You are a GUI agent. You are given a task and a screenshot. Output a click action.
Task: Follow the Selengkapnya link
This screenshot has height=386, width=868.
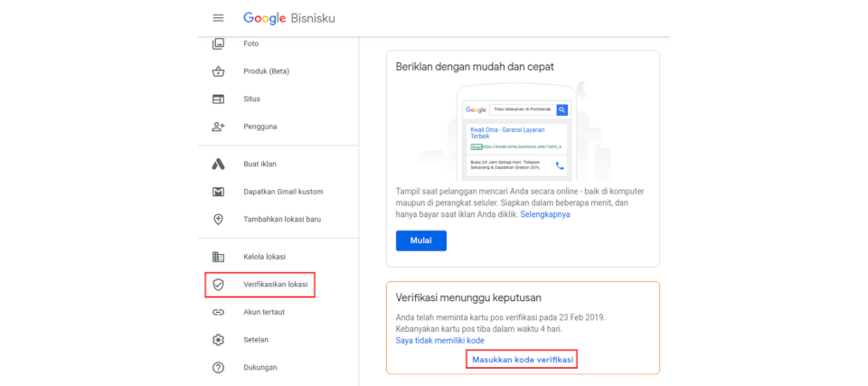point(545,214)
